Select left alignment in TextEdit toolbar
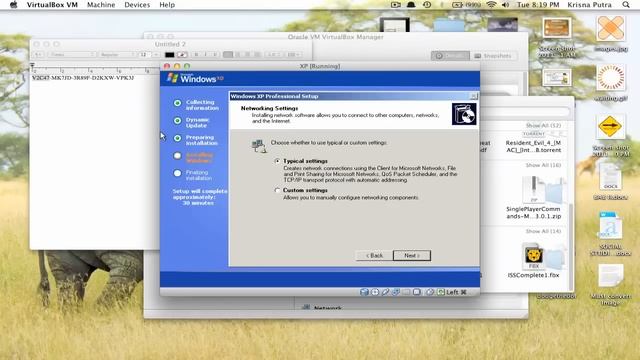Viewport: 640px width, 360px height. click(x=228, y=55)
